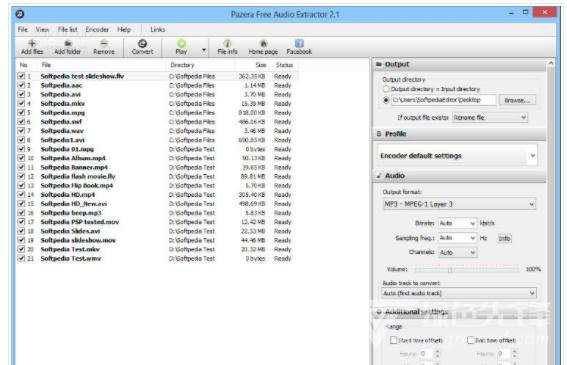Click the Add folder toolbar icon

(x=68, y=43)
